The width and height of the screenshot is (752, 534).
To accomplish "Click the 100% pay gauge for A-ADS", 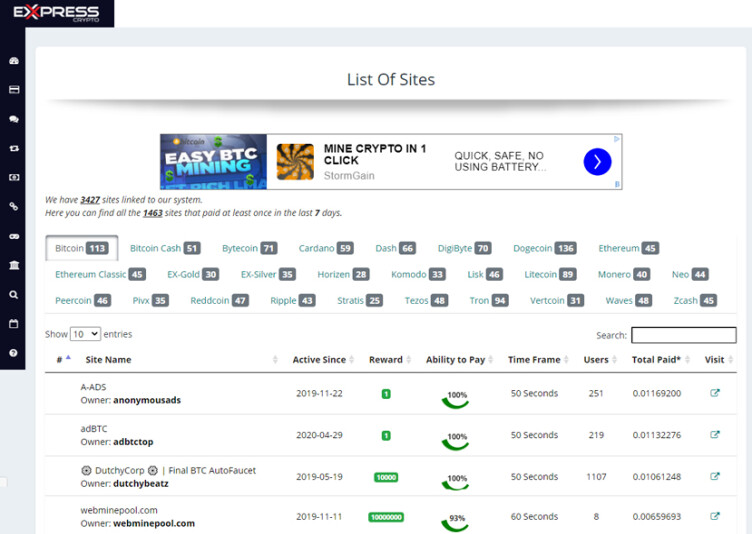I will [456, 399].
